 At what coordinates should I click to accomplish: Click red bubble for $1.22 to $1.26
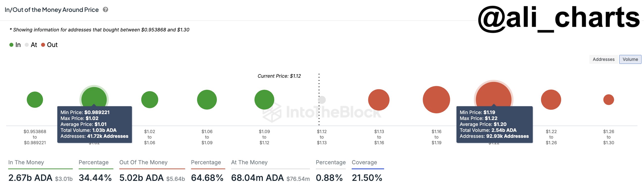551,99
